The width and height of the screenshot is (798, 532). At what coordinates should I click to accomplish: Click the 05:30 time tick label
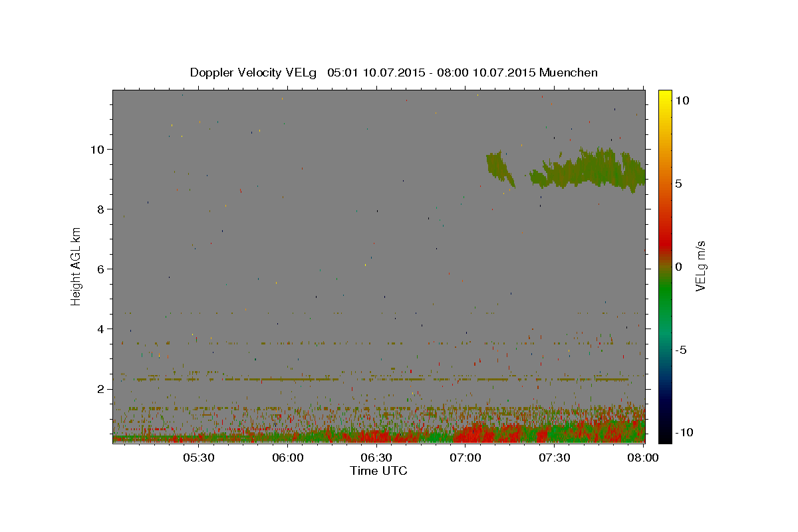(199, 458)
